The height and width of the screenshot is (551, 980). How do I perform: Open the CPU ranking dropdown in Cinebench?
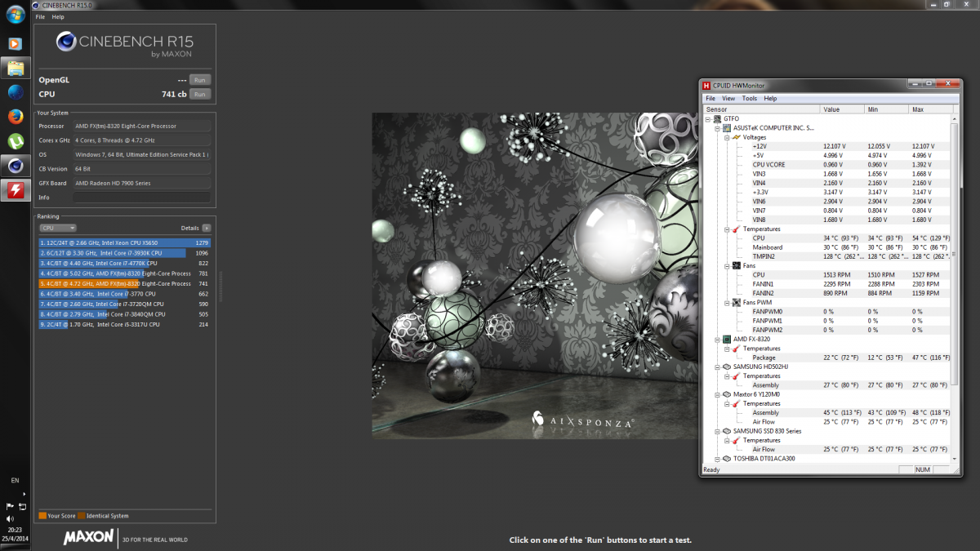point(58,229)
